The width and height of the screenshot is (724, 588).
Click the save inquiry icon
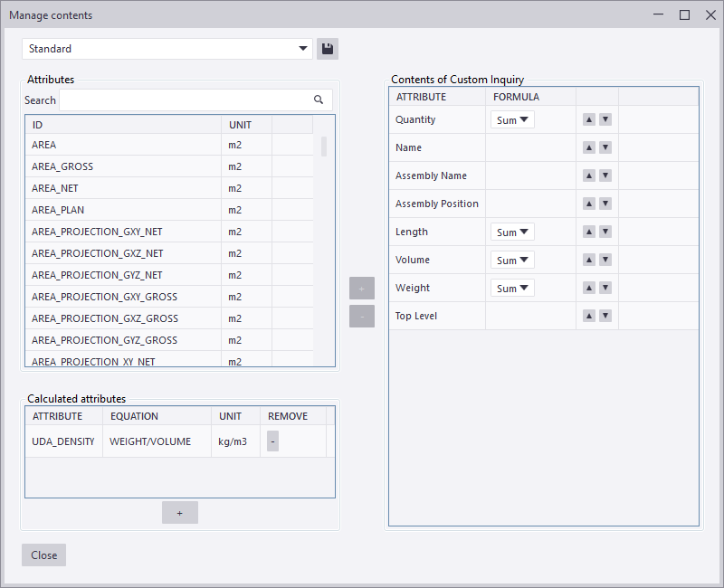(327, 49)
